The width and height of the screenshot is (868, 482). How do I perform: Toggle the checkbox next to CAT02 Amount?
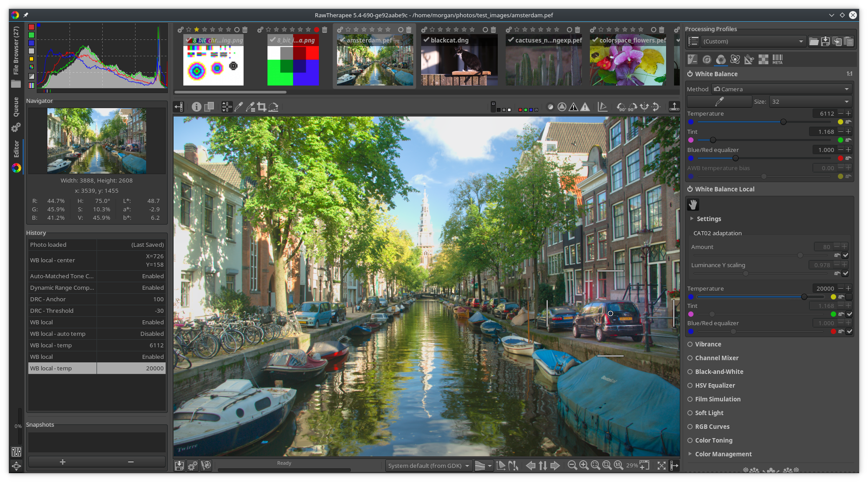pos(845,255)
